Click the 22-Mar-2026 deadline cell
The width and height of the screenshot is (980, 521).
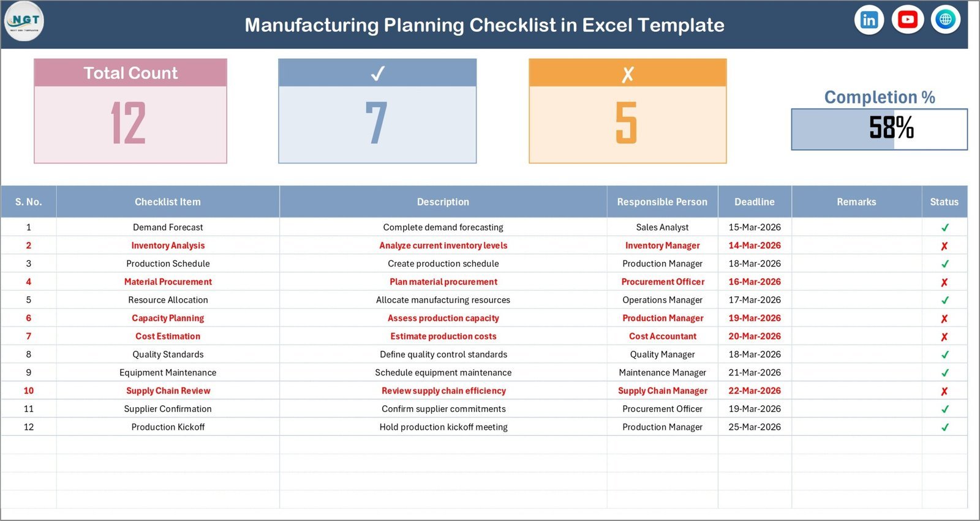[754, 391]
